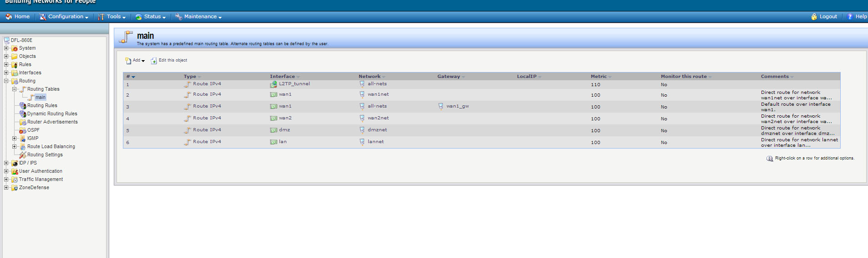This screenshot has height=258, width=868.
Task: Click Edit this object button
Action: 169,60
